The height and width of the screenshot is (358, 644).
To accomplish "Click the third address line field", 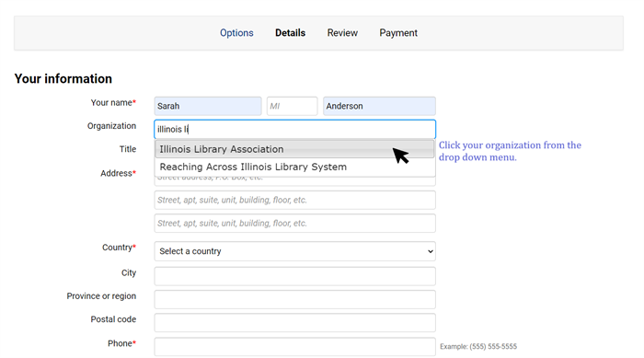I will pos(295,224).
